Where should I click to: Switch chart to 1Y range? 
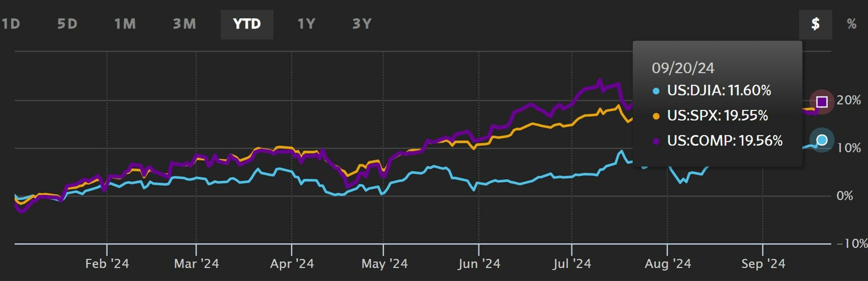pyautogui.click(x=306, y=24)
